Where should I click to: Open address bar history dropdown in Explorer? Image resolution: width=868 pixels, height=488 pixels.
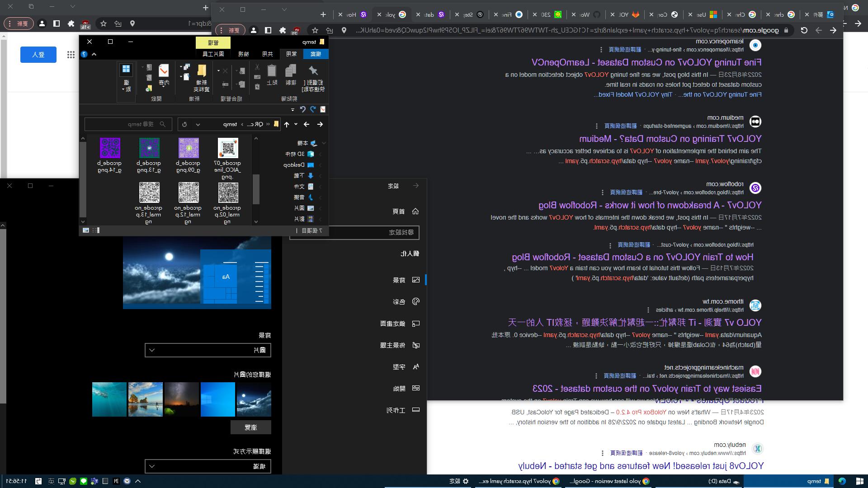(x=198, y=124)
